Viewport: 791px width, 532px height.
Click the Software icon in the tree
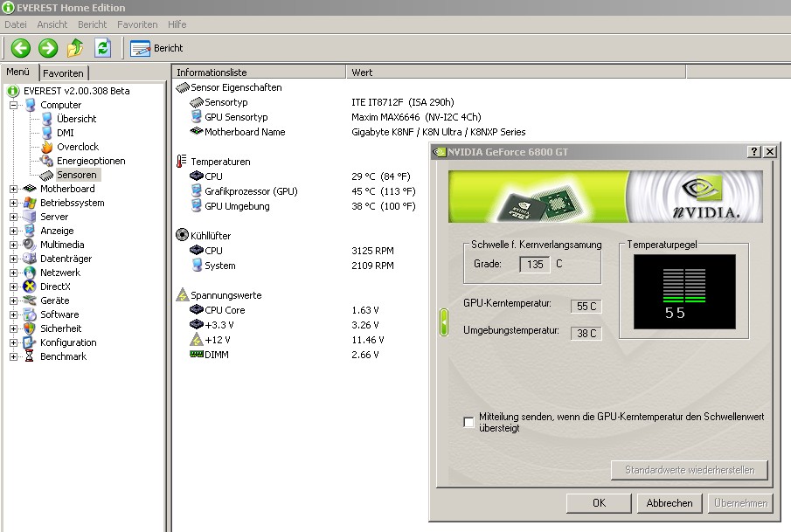[30, 314]
